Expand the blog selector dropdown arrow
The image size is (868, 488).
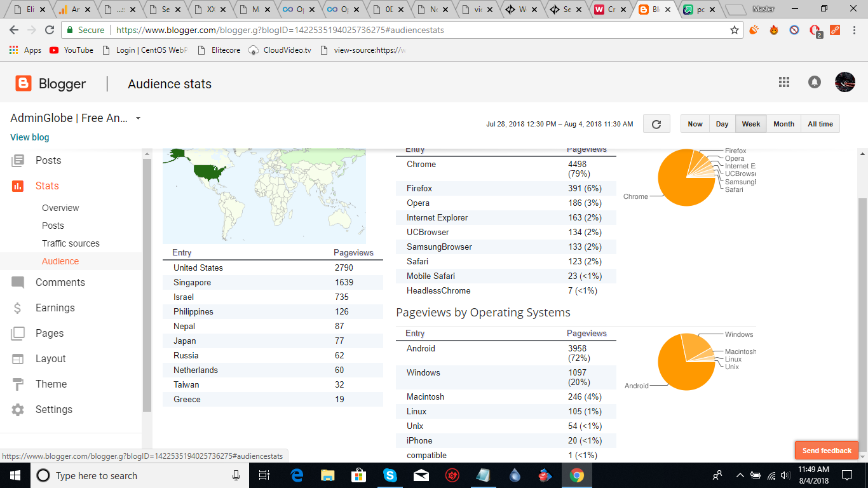click(138, 118)
